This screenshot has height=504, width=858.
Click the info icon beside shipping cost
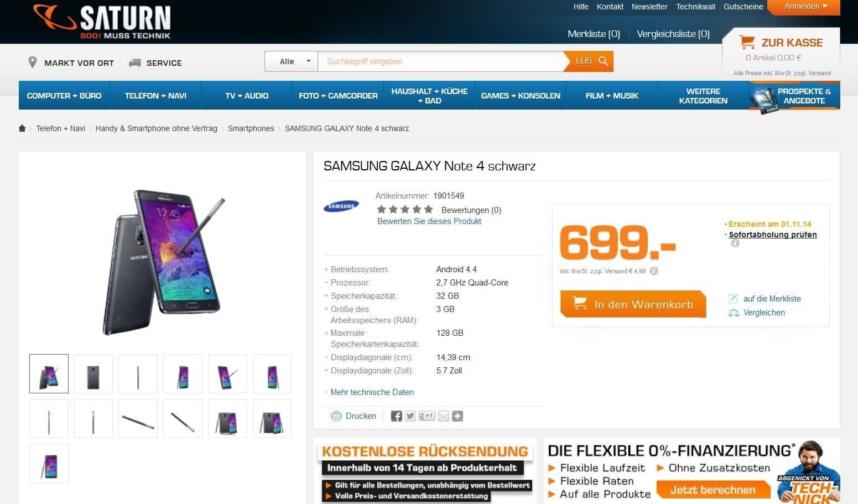(x=654, y=271)
